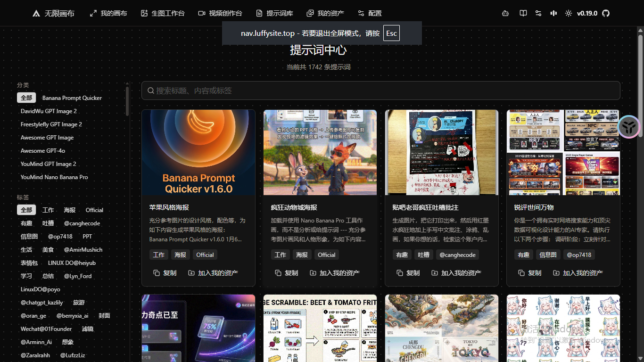Image resolution: width=644 pixels, height=362 pixels.
Task: Open the sliders settings icon in header
Action: [x=538, y=13]
